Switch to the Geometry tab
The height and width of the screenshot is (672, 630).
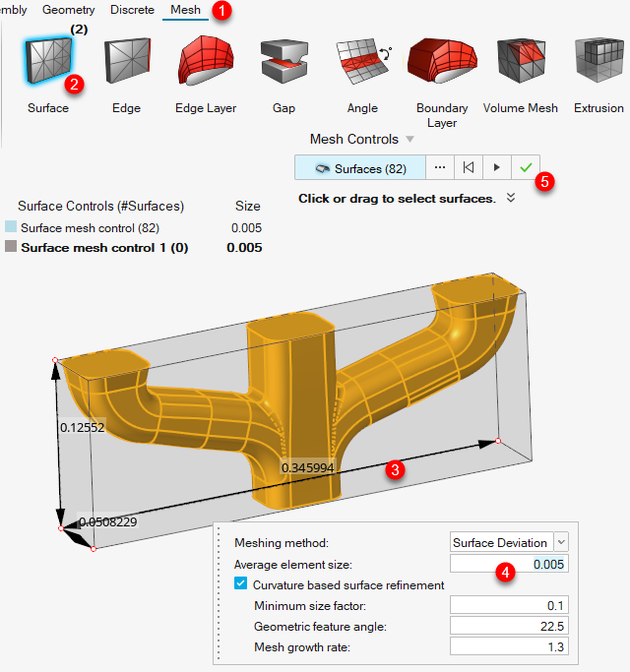click(69, 10)
